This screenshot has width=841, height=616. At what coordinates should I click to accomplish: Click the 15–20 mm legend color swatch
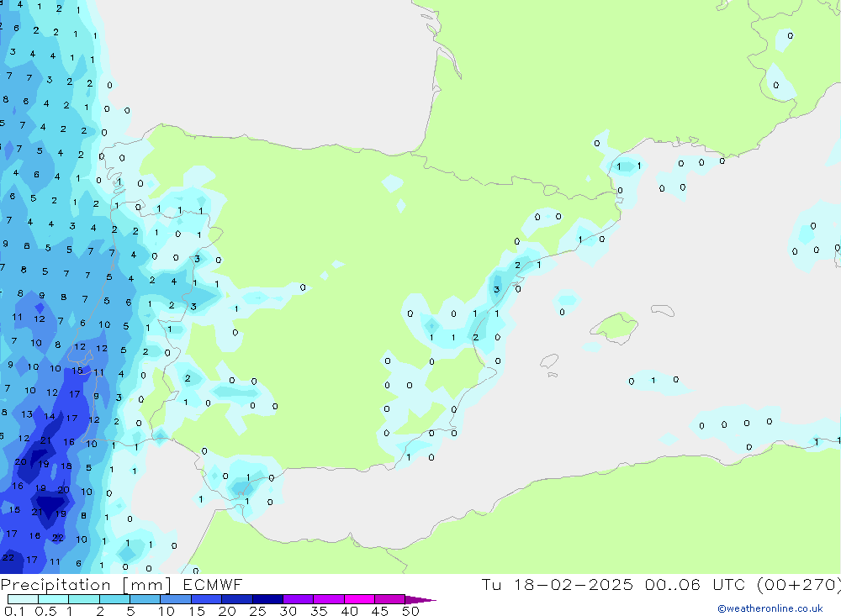pyautogui.click(x=206, y=599)
